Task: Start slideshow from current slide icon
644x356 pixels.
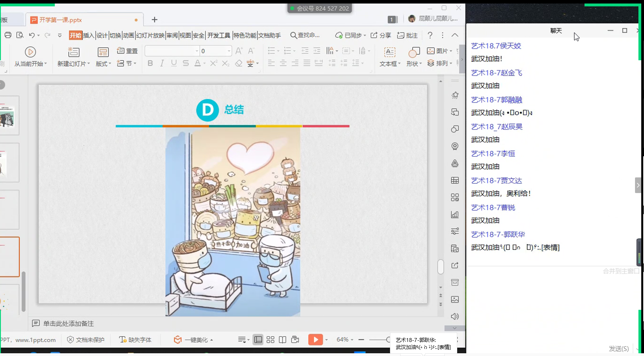Action: click(30, 52)
